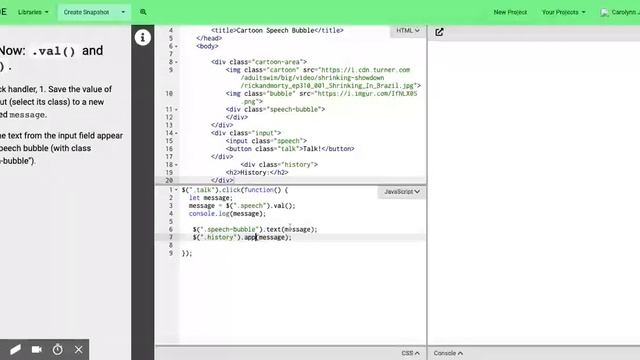640x360 pixels.
Task: Open the HTML language selector
Action: 408,31
